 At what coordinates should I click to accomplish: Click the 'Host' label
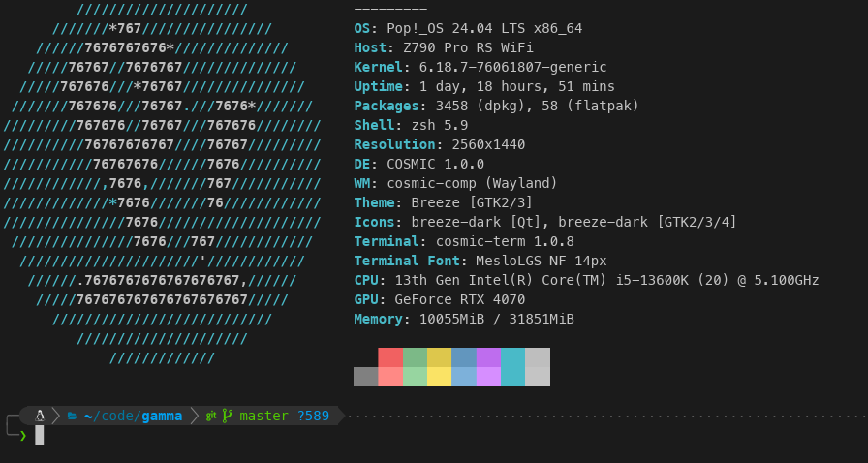click(370, 48)
